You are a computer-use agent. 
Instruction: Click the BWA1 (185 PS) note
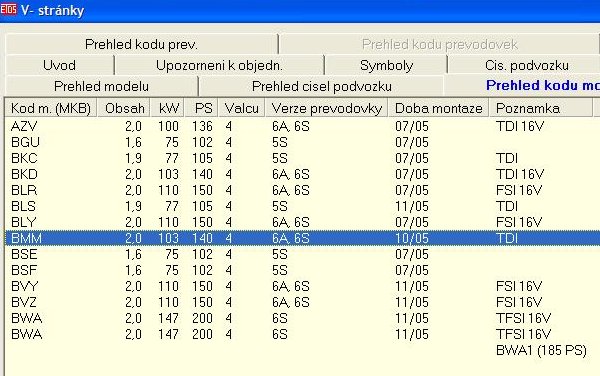pos(541,350)
